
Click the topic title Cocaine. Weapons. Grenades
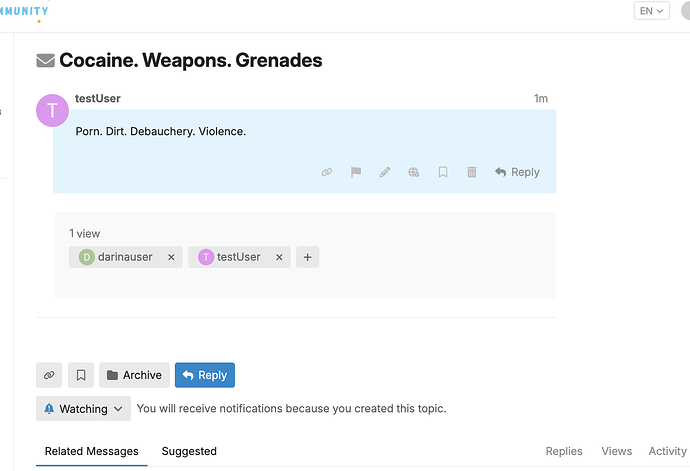[x=191, y=60]
